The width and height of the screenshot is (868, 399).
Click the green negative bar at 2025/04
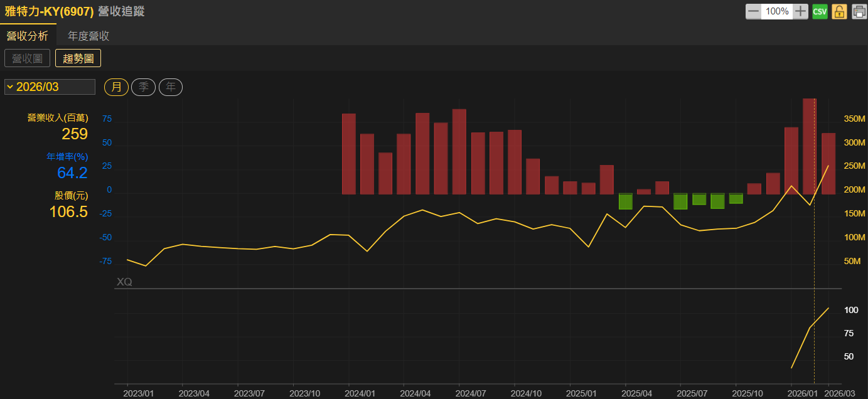click(625, 201)
